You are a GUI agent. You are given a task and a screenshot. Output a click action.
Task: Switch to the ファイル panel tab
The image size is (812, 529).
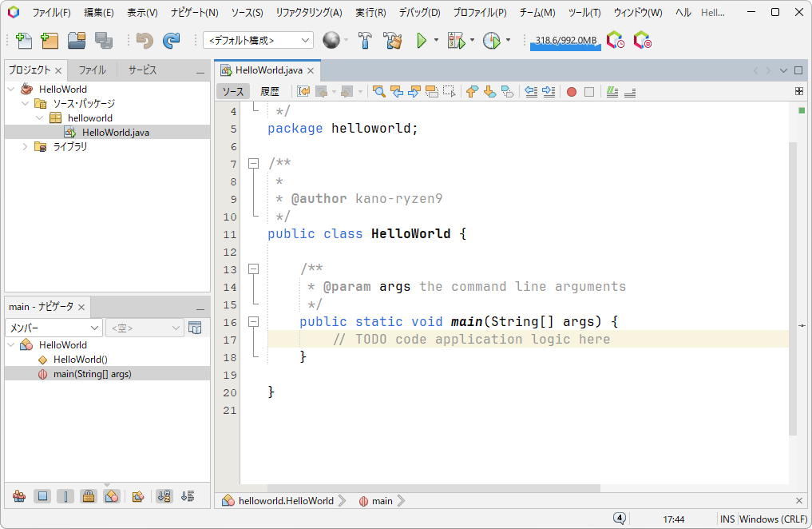pyautogui.click(x=92, y=70)
